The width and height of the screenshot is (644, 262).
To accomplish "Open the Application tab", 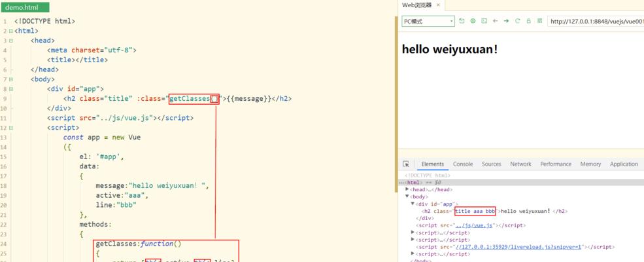I will (624, 164).
